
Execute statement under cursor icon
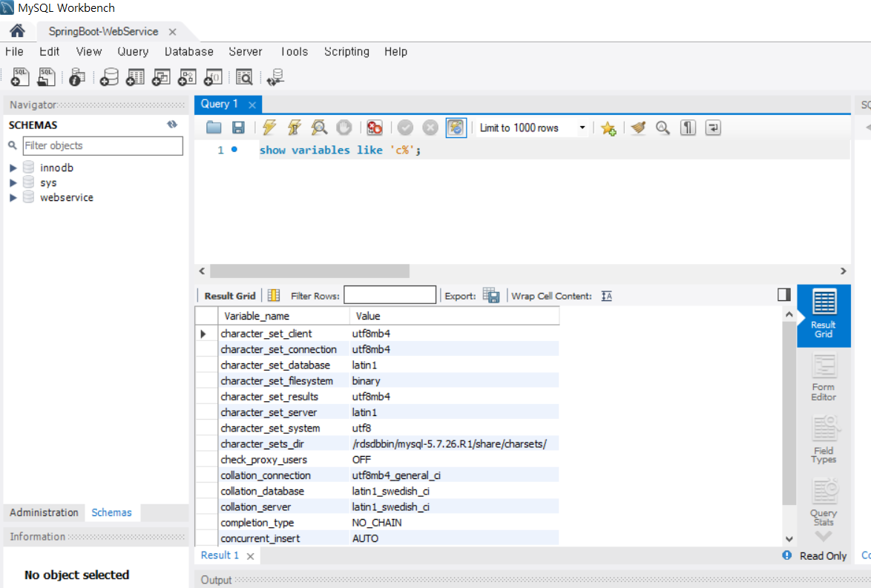point(295,128)
